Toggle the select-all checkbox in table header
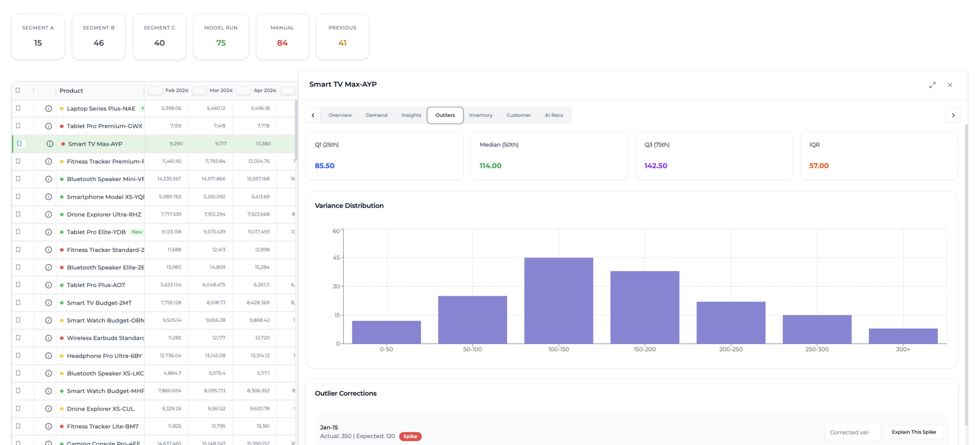980x445 pixels. [18, 90]
